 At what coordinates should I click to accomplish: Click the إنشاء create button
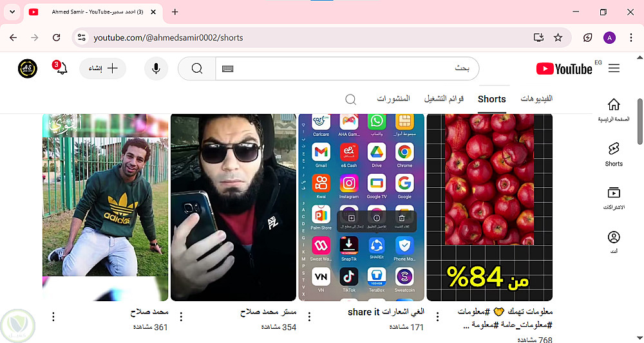coord(102,68)
